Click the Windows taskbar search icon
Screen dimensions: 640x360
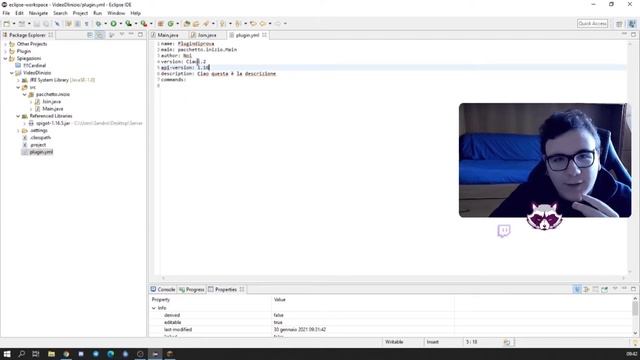(x=21, y=354)
